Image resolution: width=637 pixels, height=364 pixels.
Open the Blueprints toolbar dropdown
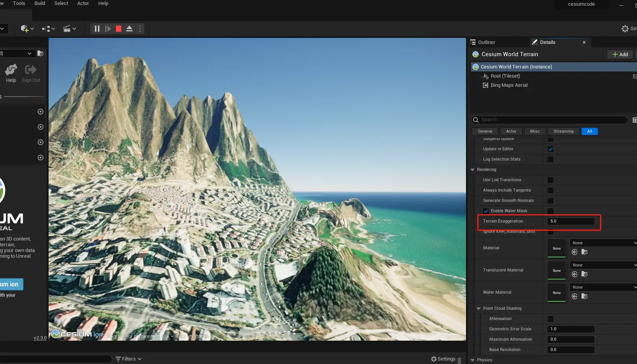48,29
